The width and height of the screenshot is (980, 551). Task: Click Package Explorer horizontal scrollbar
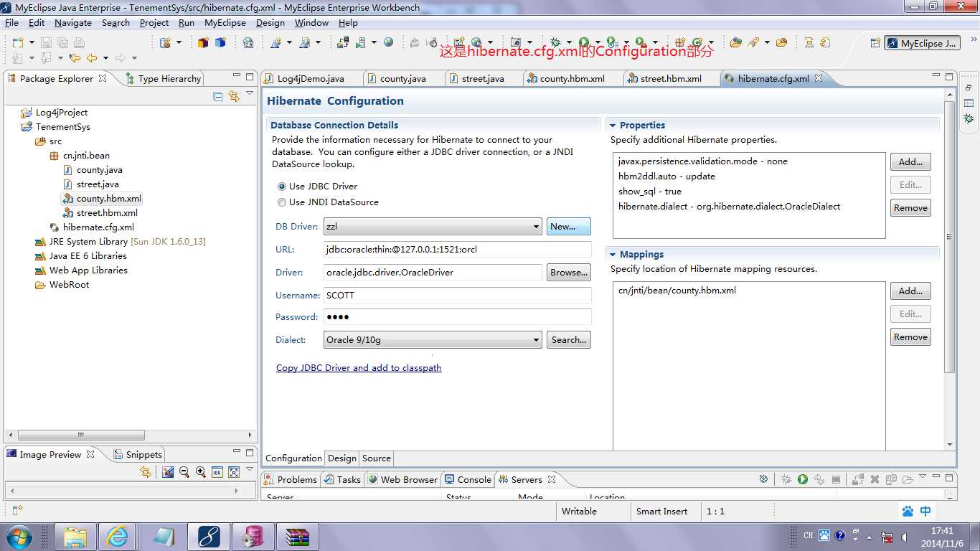(81, 435)
